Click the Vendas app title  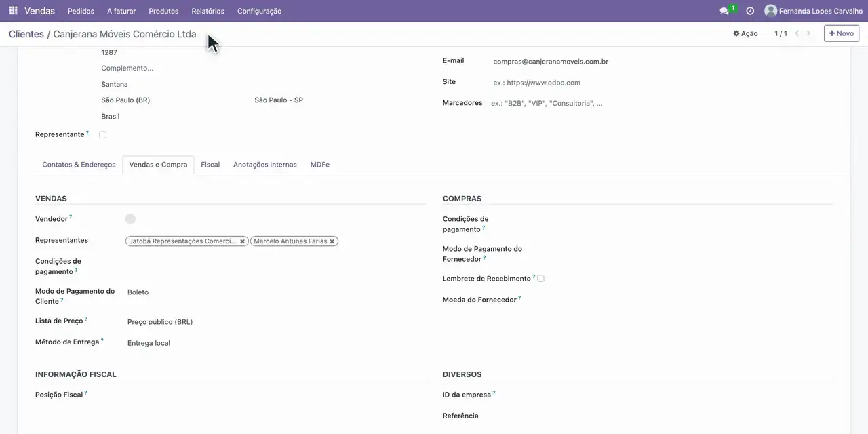click(39, 11)
